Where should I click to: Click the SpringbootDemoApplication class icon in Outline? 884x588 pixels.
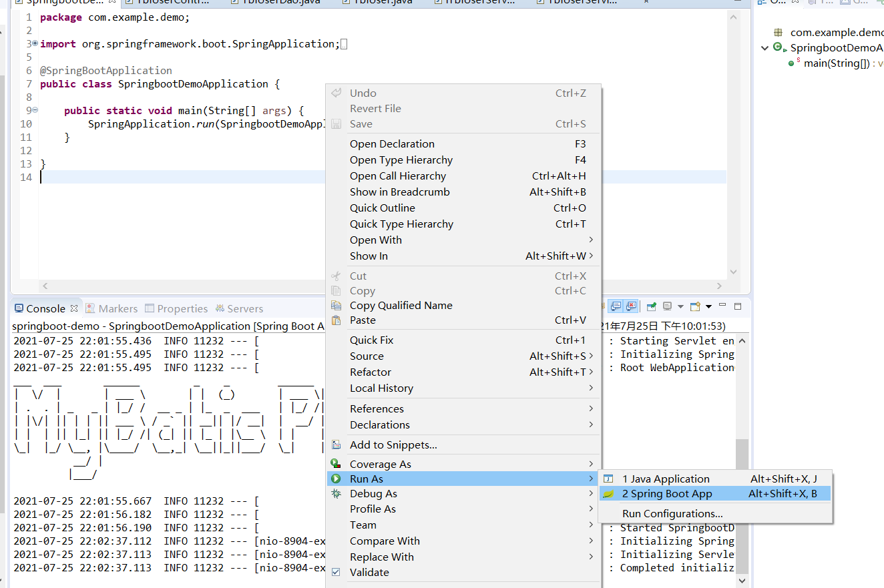pyautogui.click(x=779, y=47)
